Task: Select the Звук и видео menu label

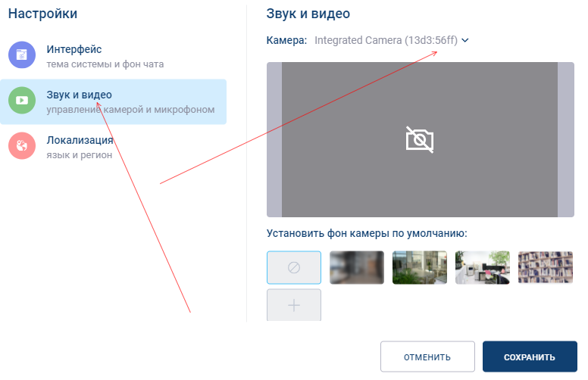Action: pyautogui.click(x=80, y=95)
